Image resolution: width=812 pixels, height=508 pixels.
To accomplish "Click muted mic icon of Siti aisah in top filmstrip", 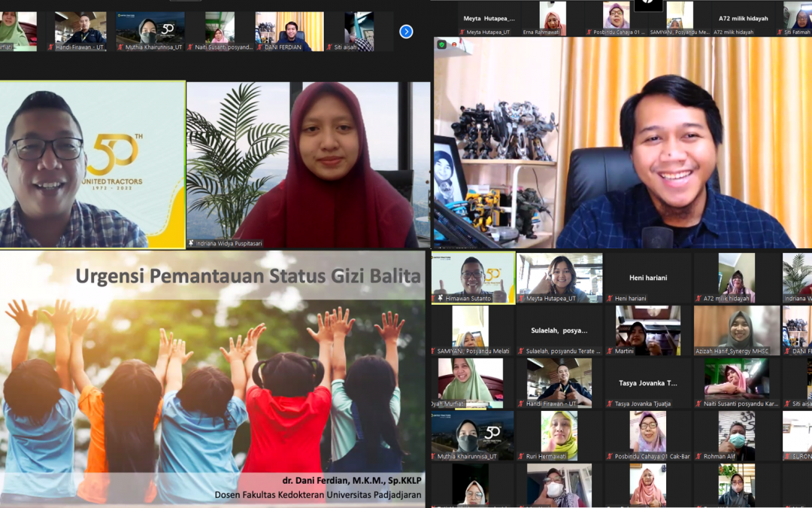I will coord(329,47).
